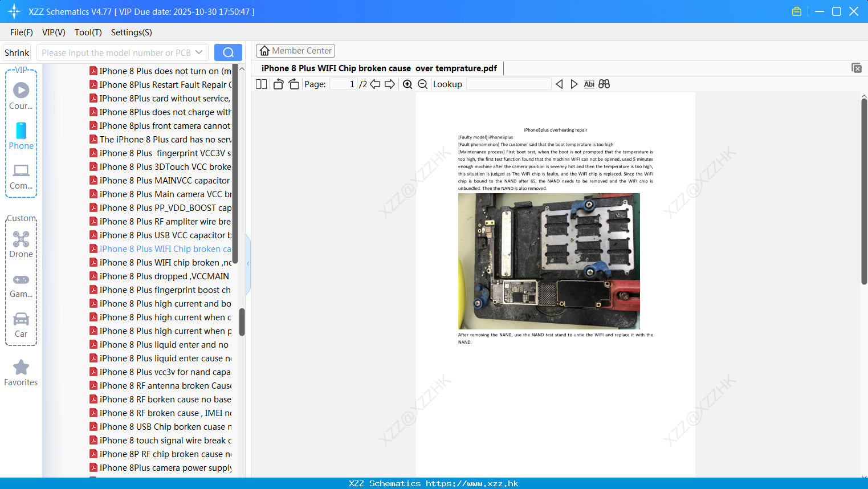Open the File(F) menu
Image resolution: width=868 pixels, height=489 pixels.
click(x=22, y=32)
